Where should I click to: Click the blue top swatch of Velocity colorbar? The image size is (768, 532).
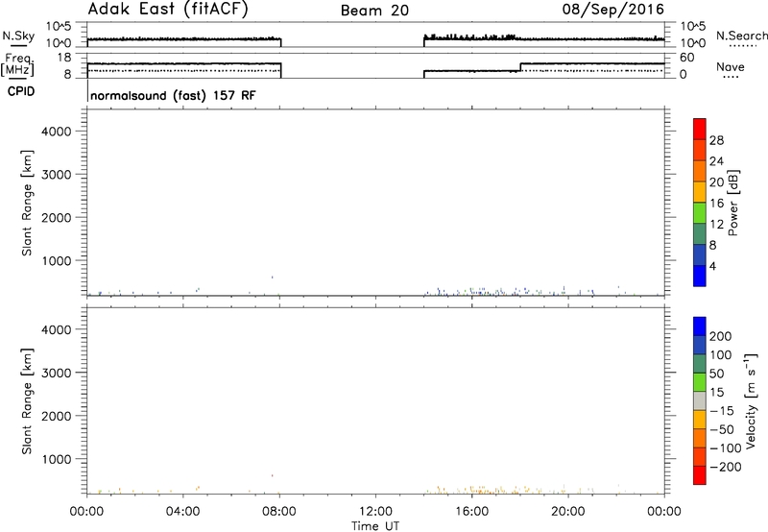coord(700,326)
